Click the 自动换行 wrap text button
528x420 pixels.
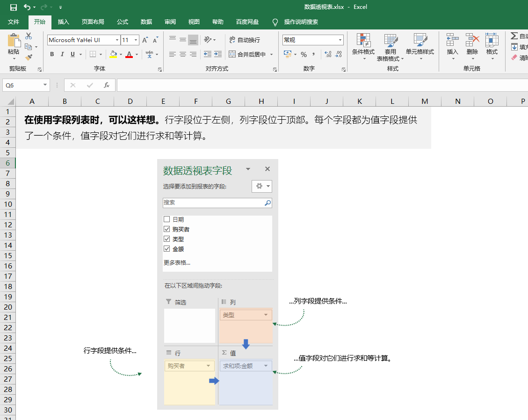click(x=245, y=40)
